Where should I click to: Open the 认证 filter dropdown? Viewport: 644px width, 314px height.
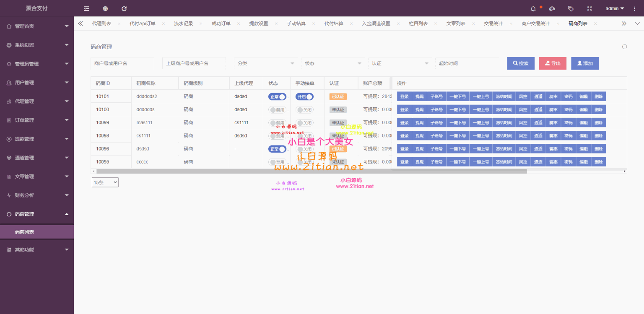(400, 63)
